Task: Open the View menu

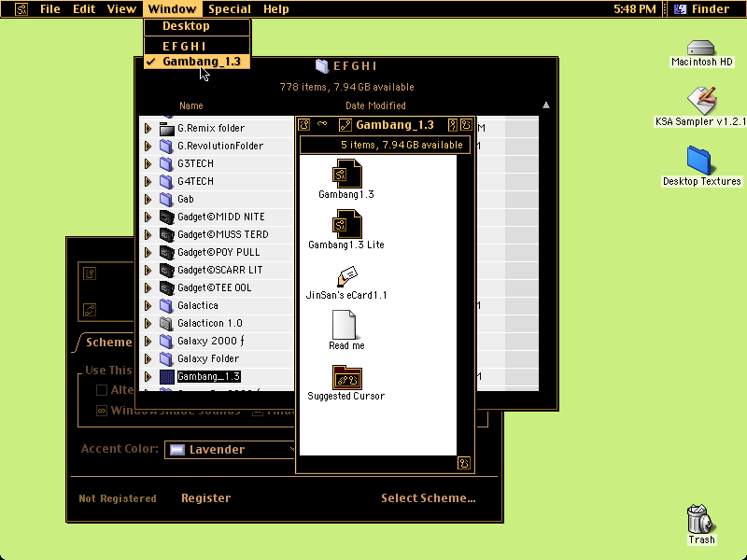Action: [121, 9]
